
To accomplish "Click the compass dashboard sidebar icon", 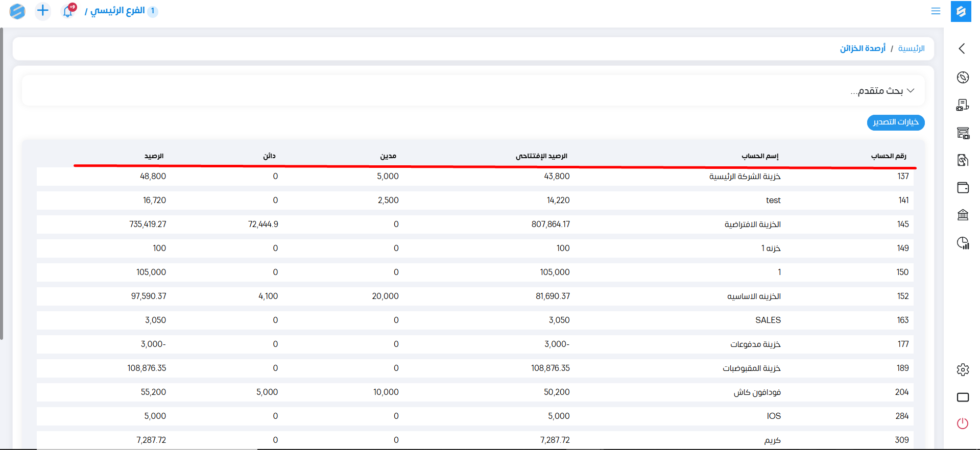I will point(963,78).
